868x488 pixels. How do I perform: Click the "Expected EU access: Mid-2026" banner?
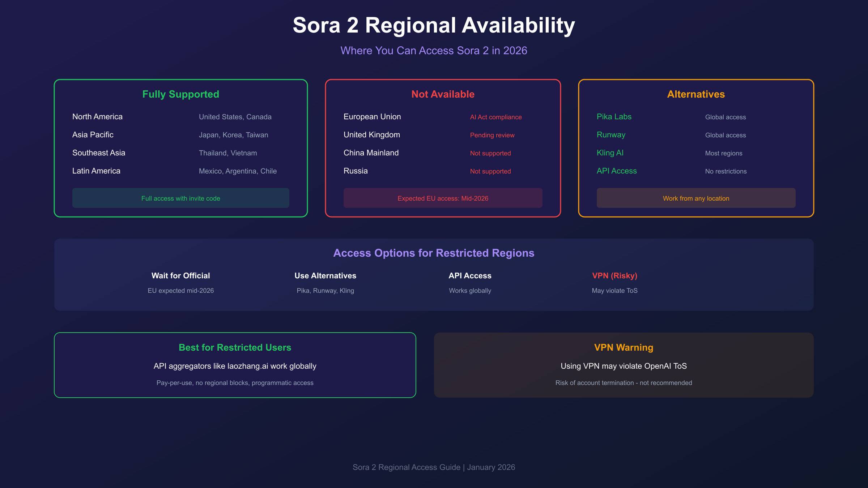pyautogui.click(x=443, y=198)
